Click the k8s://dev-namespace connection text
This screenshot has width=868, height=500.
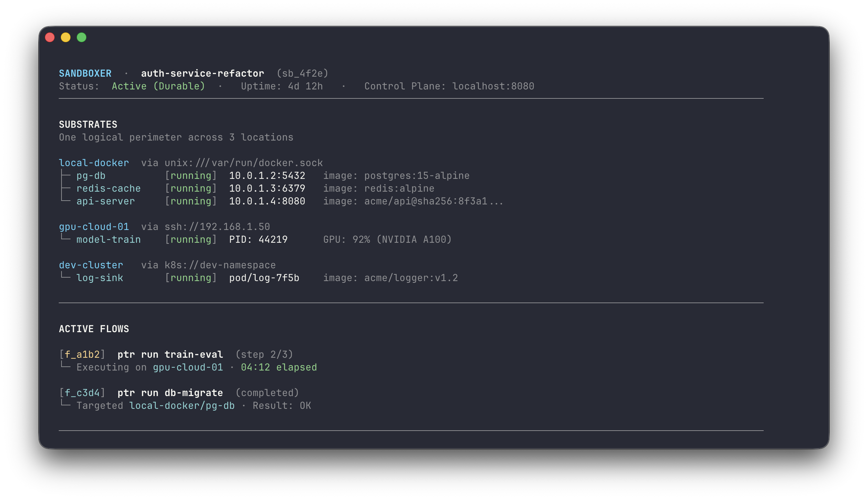[220, 265]
